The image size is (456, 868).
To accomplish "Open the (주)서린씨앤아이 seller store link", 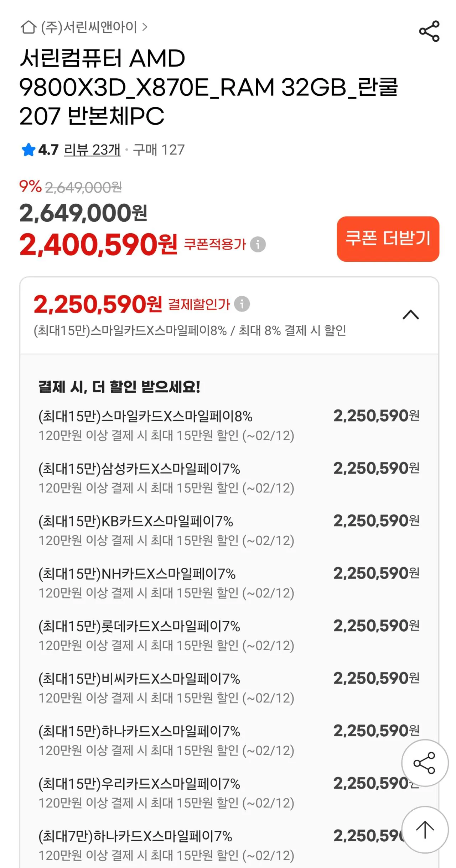I will tap(89, 27).
